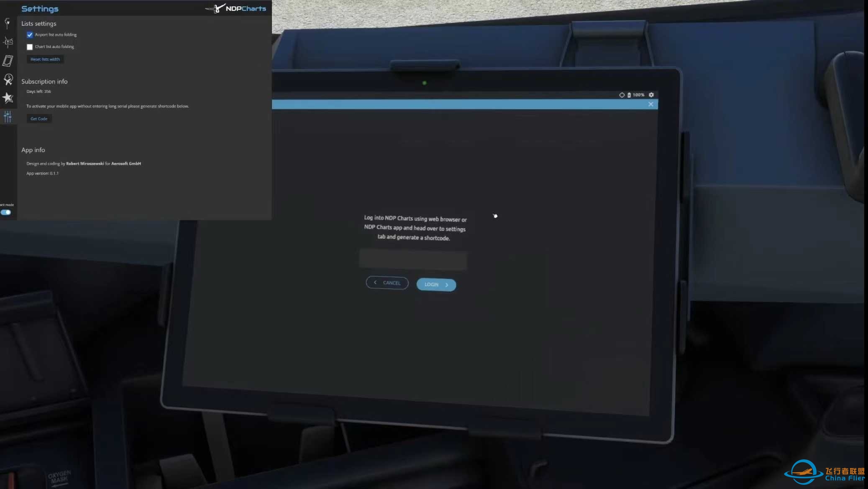Click the tools/wrench icon in sidebar
This screenshot has height=489, width=868.
8,117
